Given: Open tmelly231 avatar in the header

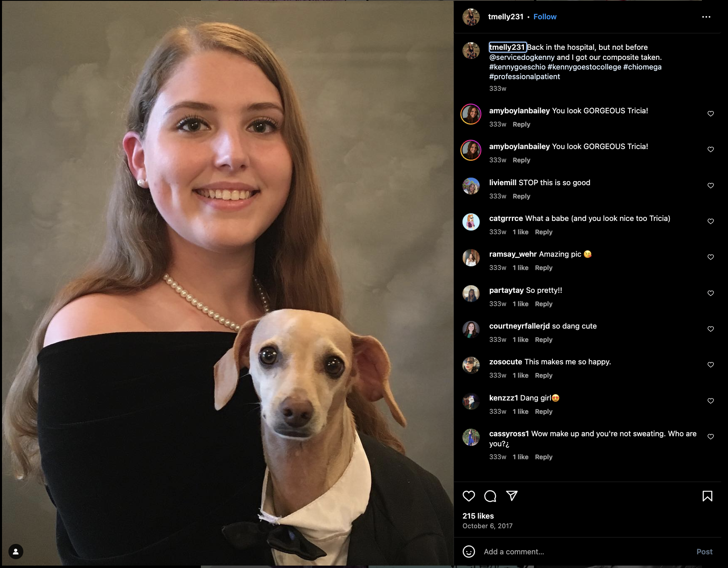Looking at the screenshot, I should (471, 17).
